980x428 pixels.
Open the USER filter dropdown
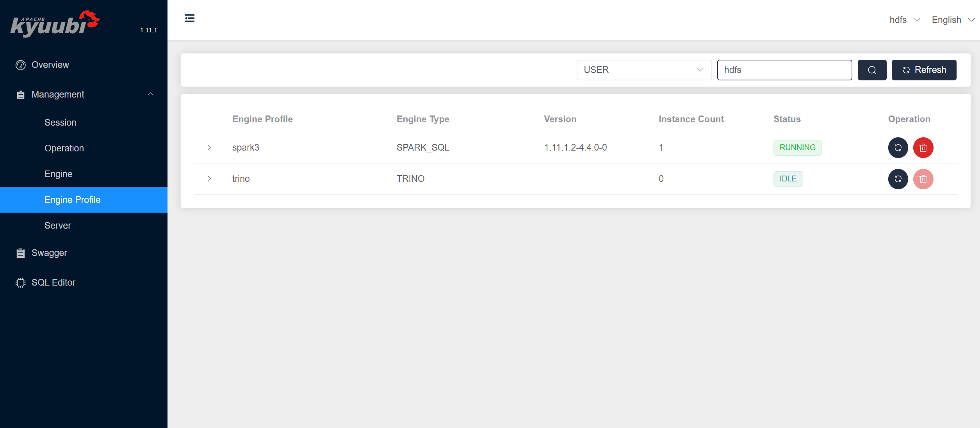(x=644, y=70)
